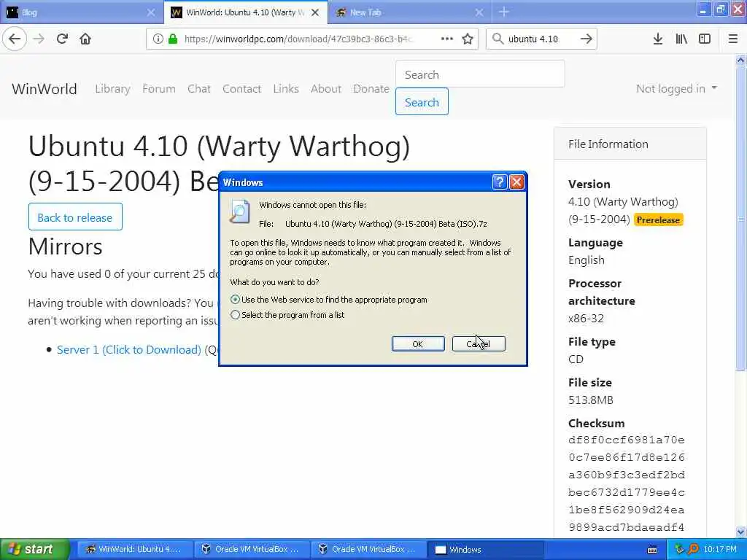Click the WinWorld brand link

coord(44,88)
